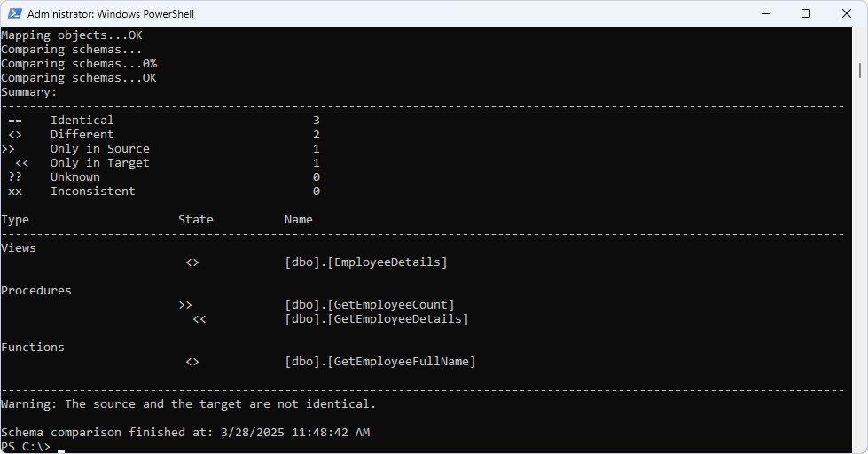Click the << state symbol for GetEmployeeDetails

(199, 319)
